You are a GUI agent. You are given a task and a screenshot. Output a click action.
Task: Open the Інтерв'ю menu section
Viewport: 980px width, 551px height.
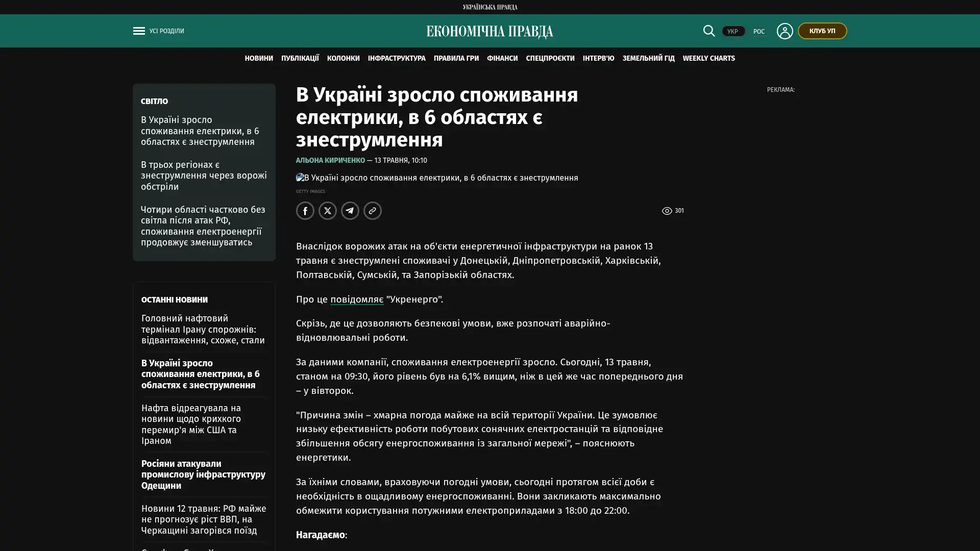(x=599, y=58)
